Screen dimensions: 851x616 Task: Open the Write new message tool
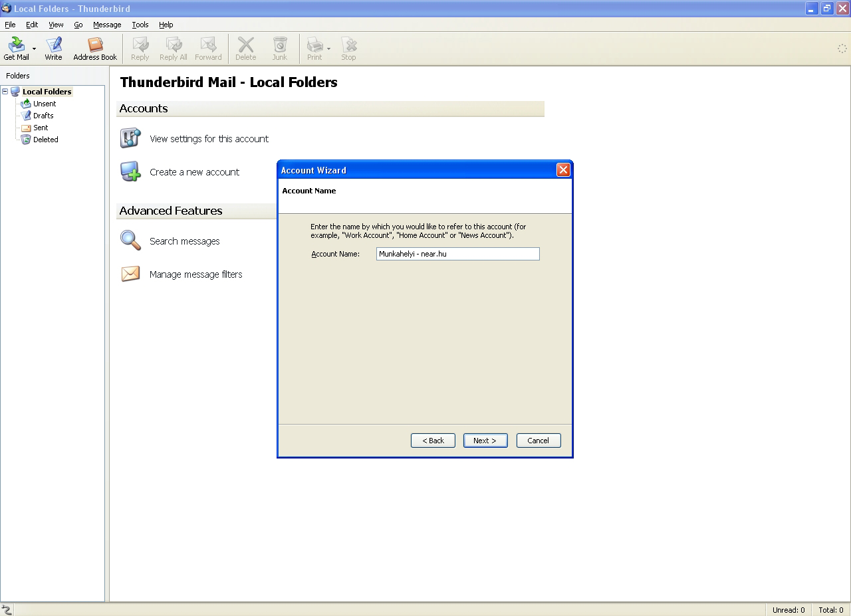click(x=53, y=45)
